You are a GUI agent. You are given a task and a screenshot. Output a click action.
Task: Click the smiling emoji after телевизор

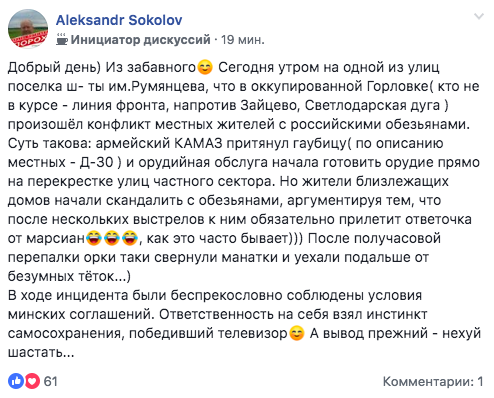(297, 333)
